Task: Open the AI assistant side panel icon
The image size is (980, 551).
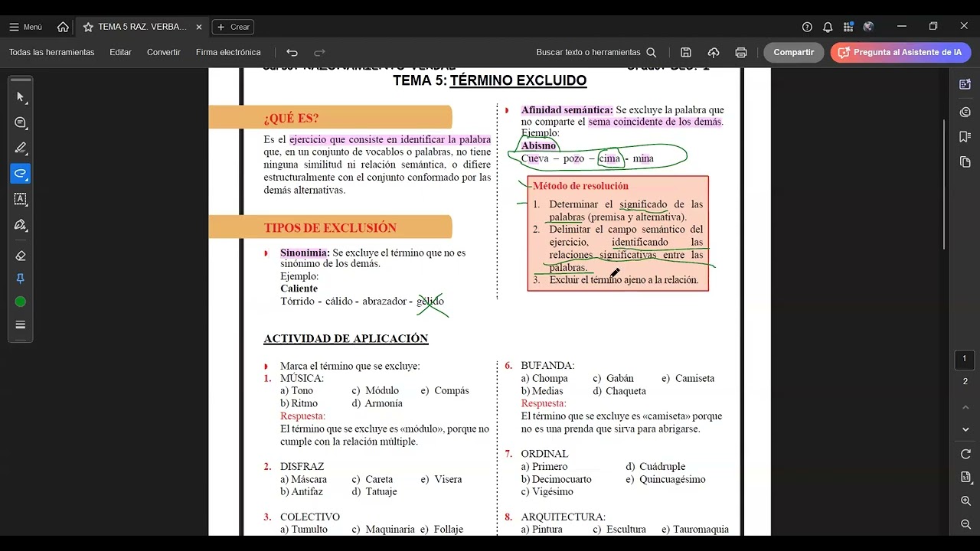Action: click(965, 84)
